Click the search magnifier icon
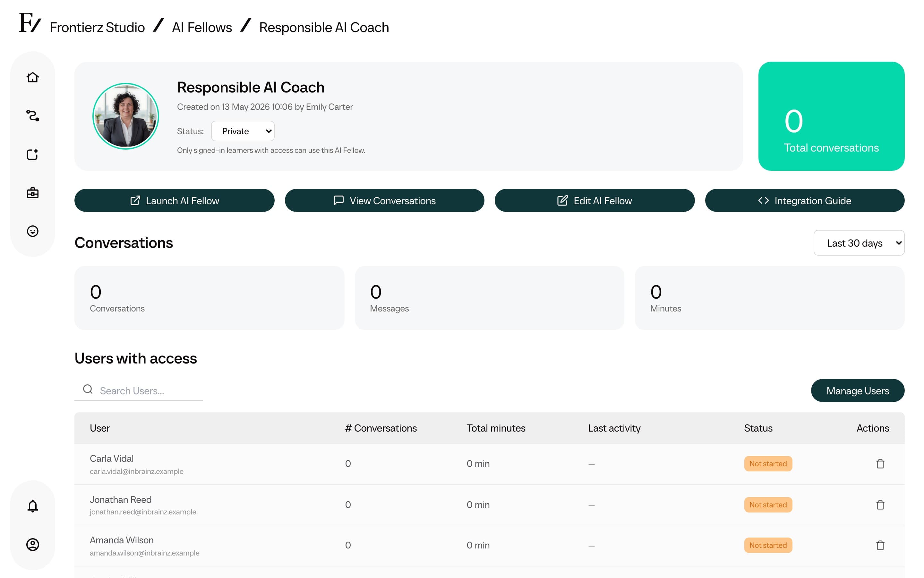The image size is (924, 578). pyautogui.click(x=88, y=389)
